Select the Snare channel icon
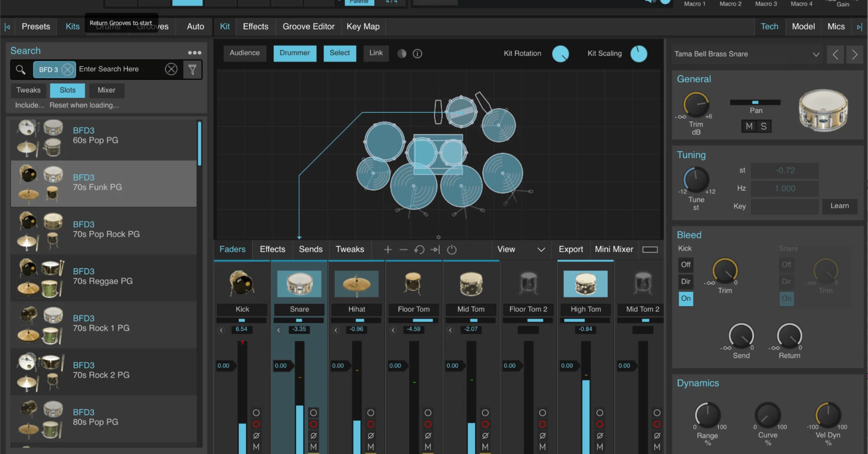 [x=299, y=284]
